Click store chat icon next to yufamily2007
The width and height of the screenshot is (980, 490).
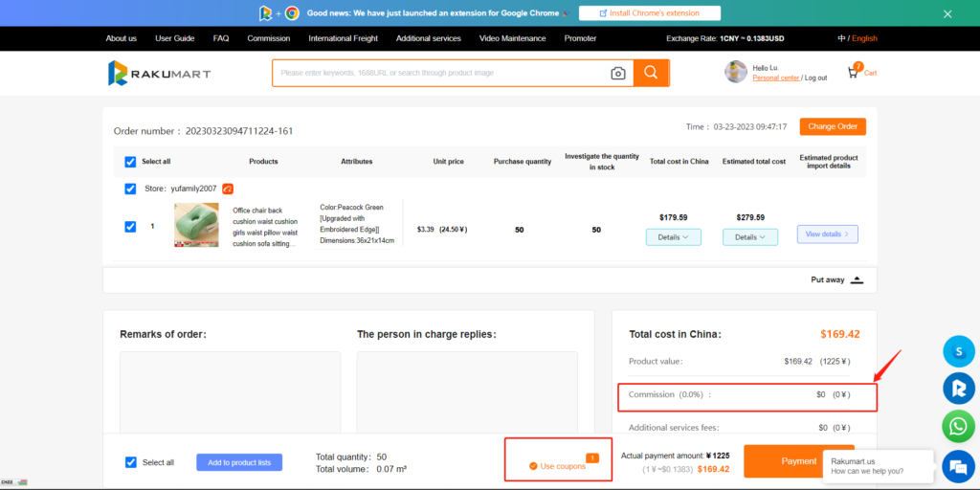click(228, 189)
